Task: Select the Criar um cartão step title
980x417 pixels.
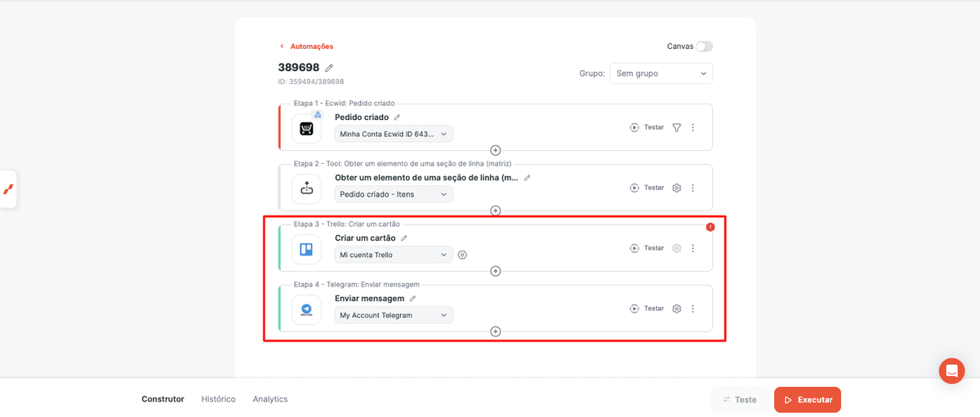Action: [x=365, y=238]
